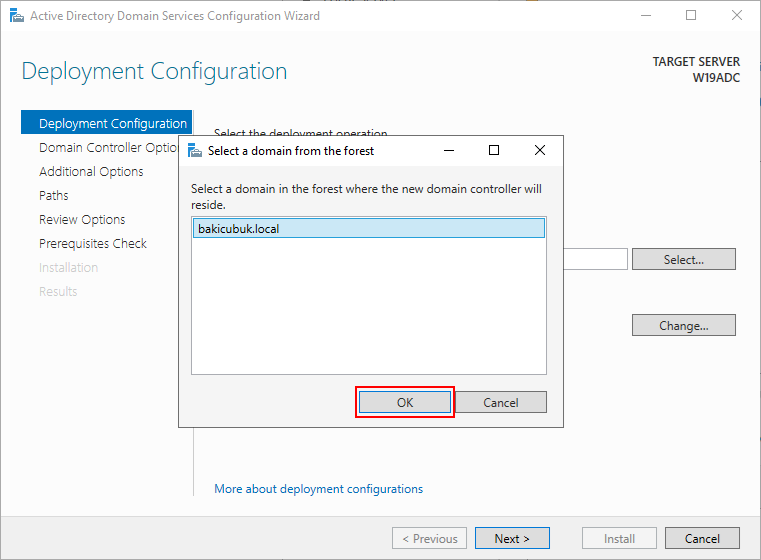This screenshot has height=560, width=761.
Task: Go to Additional Options step
Action: [91, 172]
